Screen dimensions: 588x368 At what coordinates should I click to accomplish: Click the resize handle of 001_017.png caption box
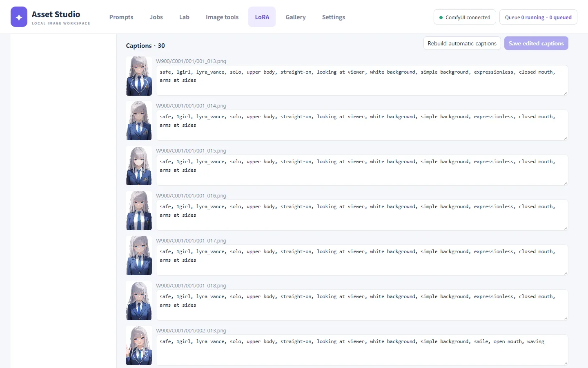(566, 273)
